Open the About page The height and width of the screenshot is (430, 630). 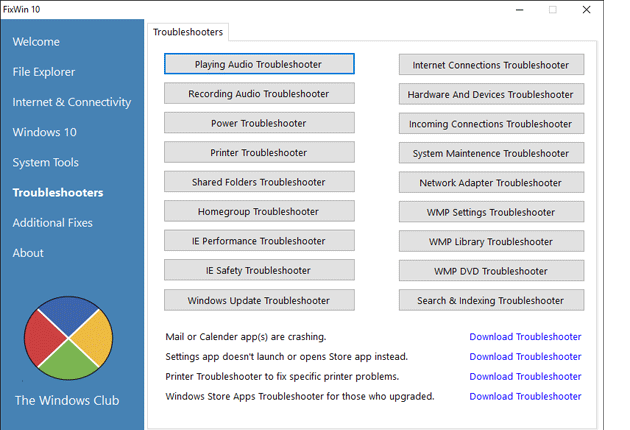[28, 253]
